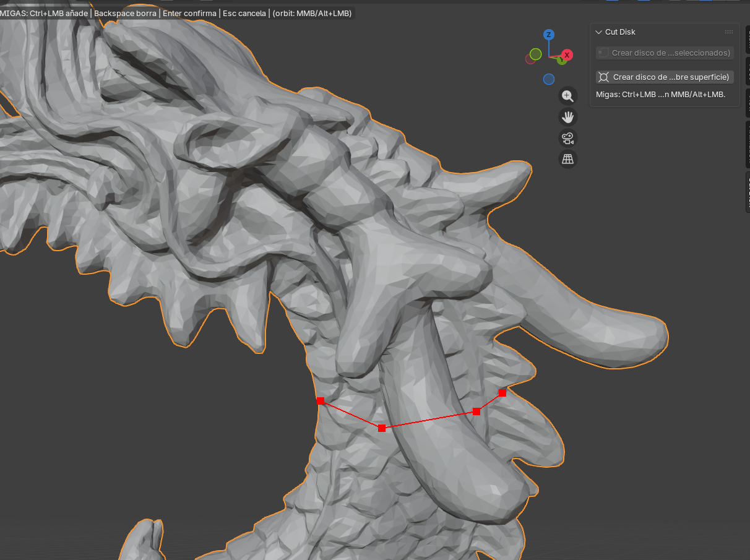This screenshot has height=560, width=750.
Task: Click the drag-handle dots on the Cut Disk panel
Action: click(x=729, y=32)
